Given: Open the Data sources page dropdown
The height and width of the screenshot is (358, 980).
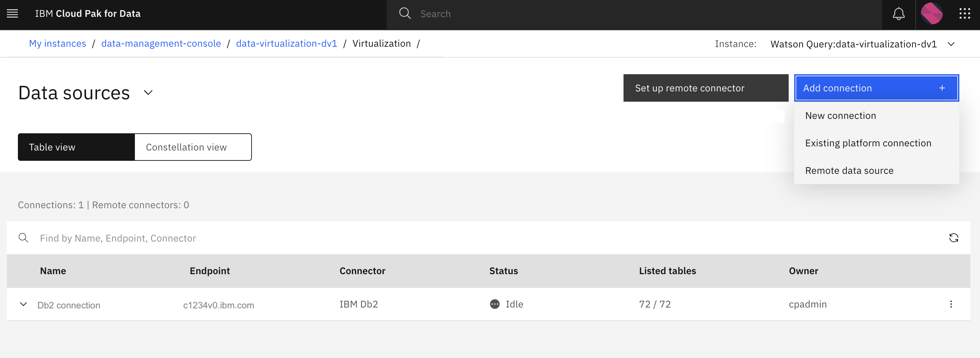Looking at the screenshot, I should coord(148,92).
